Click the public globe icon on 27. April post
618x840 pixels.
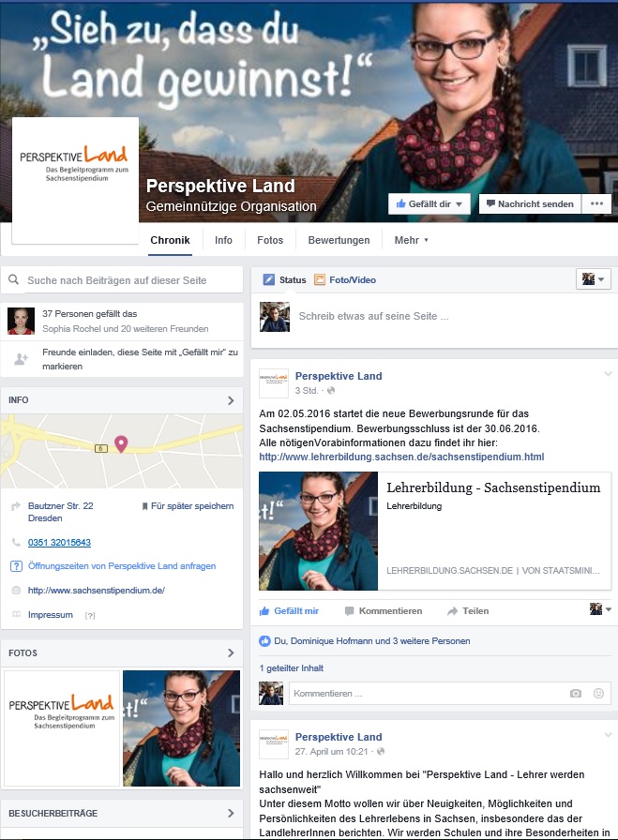pos(381,752)
